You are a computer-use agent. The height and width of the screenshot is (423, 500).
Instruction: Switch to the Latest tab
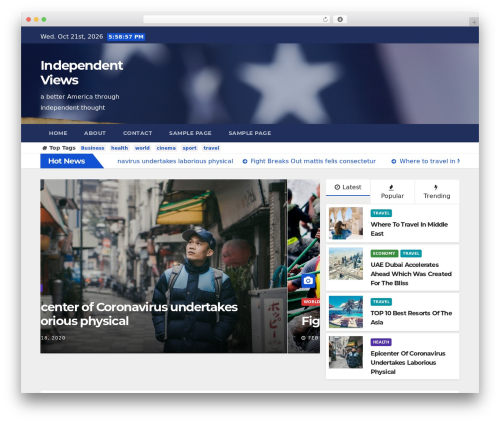(x=348, y=187)
